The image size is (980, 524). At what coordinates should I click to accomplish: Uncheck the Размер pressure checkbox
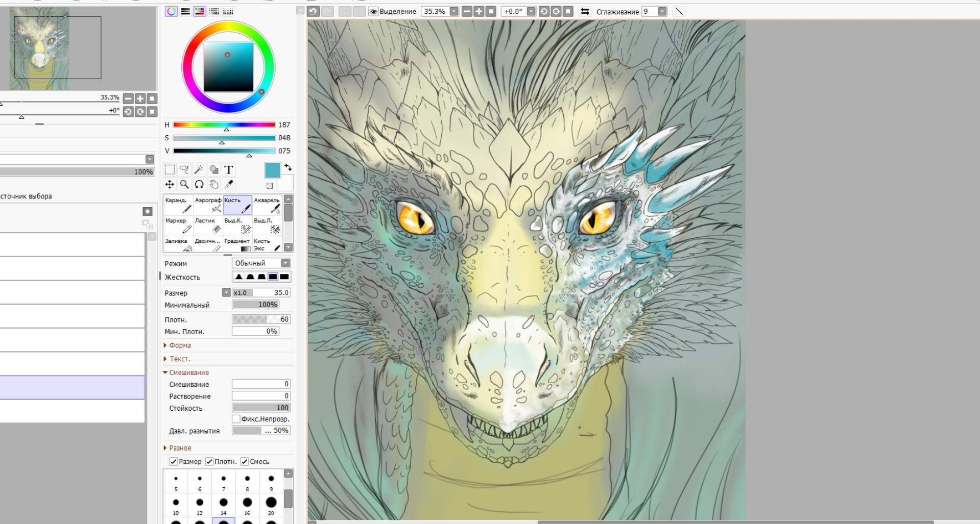174,461
